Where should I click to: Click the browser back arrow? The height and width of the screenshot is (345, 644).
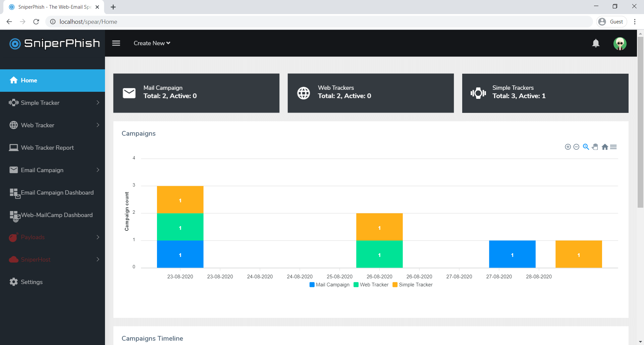(9, 21)
